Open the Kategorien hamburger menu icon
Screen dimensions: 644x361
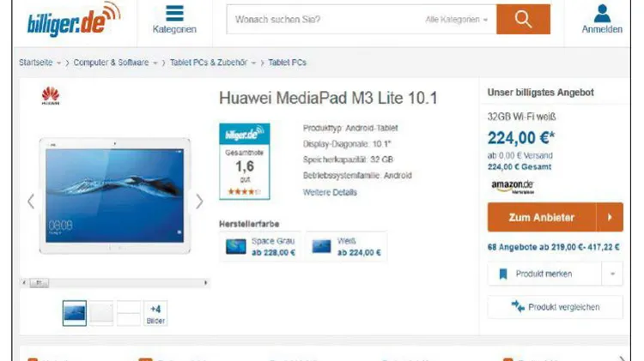tap(174, 14)
